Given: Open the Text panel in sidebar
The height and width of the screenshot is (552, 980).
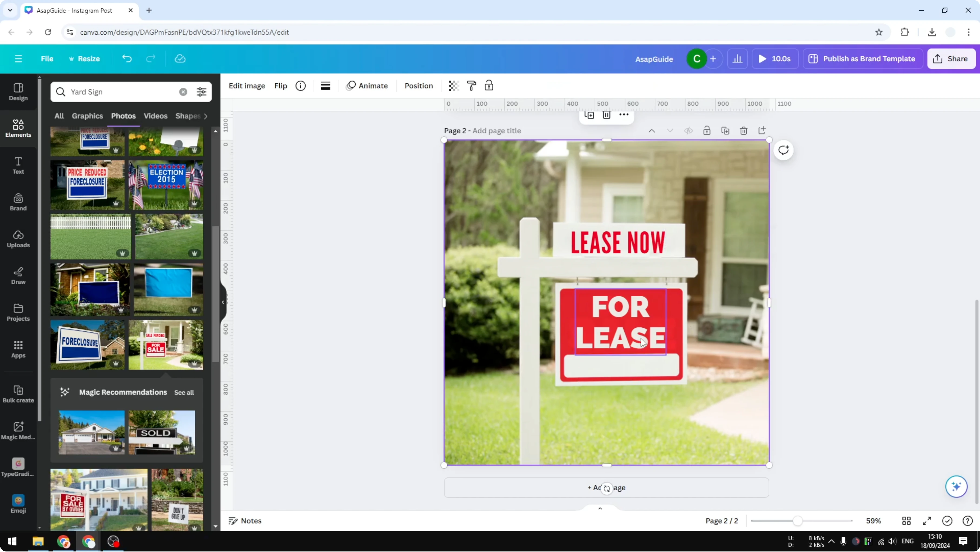Looking at the screenshot, I should (x=18, y=166).
